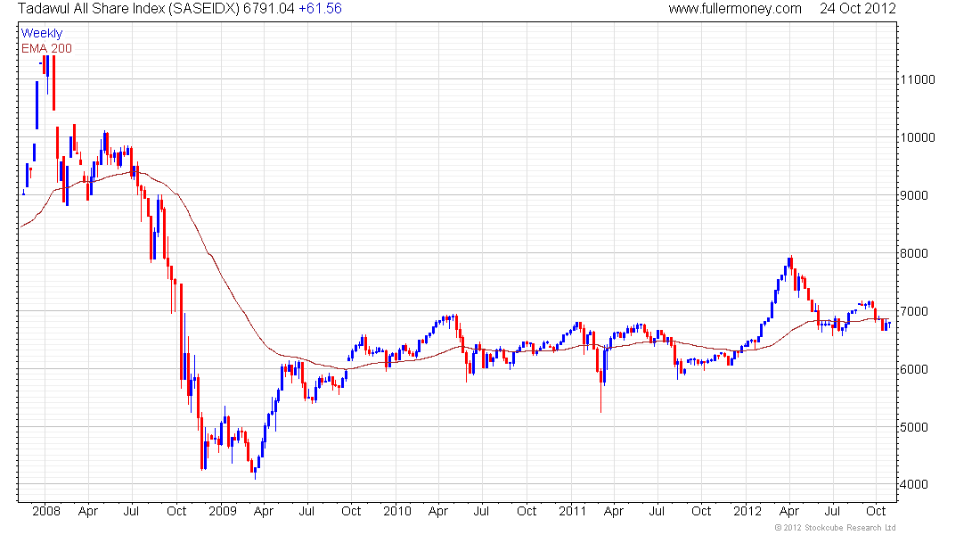Click the 7000 price axis label

coord(914,311)
